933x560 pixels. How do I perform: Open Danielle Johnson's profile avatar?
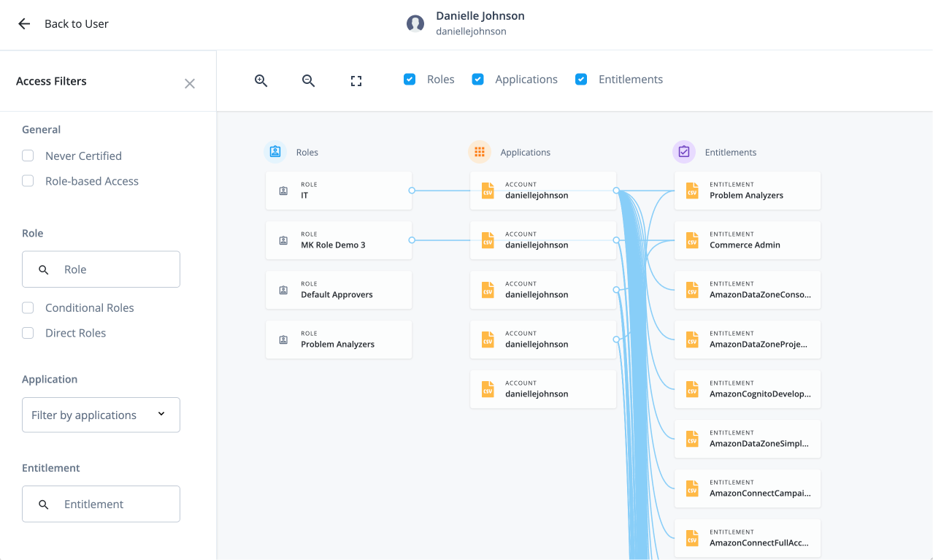click(x=415, y=23)
